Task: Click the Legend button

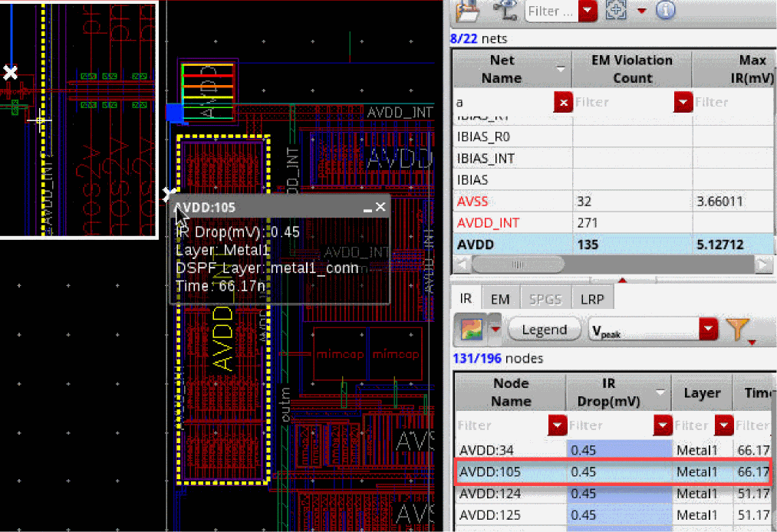Action: (544, 330)
